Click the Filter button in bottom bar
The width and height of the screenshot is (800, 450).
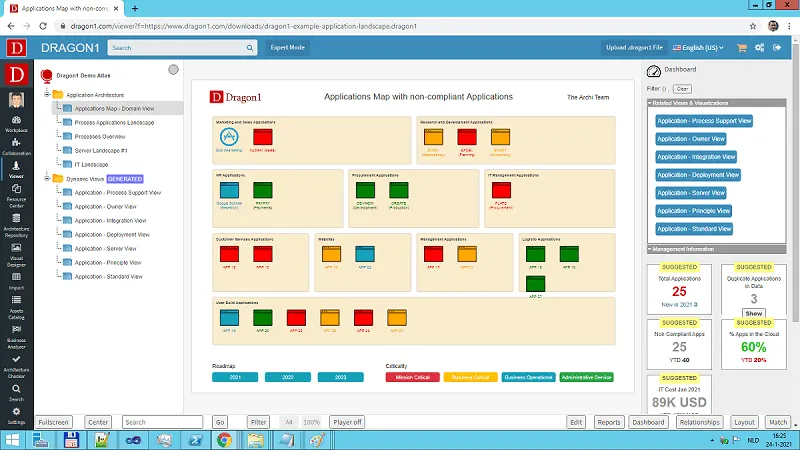tap(258, 422)
